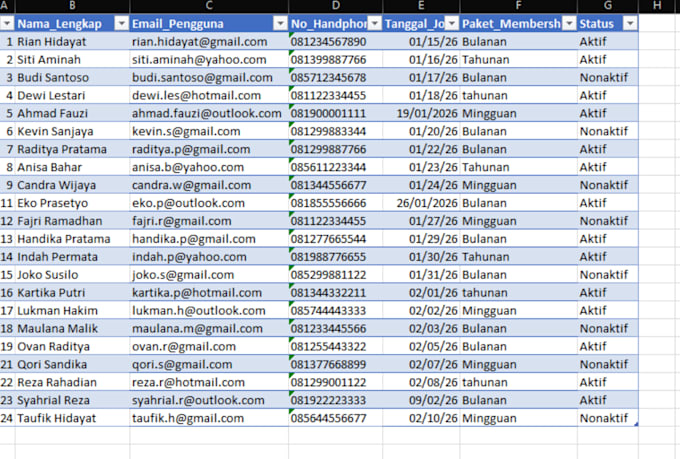Screen dimensions: 680x459
Task: Select cell with name Raditya Pratama
Action: (x=72, y=149)
